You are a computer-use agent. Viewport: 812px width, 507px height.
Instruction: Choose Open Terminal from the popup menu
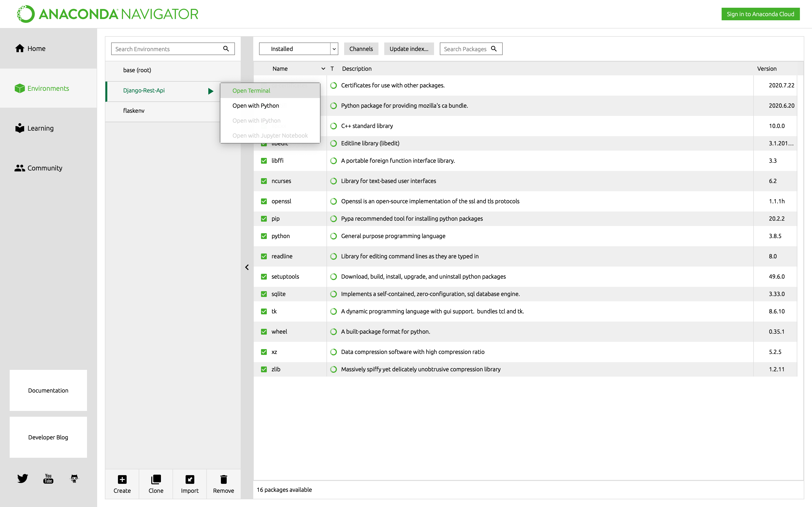251,91
